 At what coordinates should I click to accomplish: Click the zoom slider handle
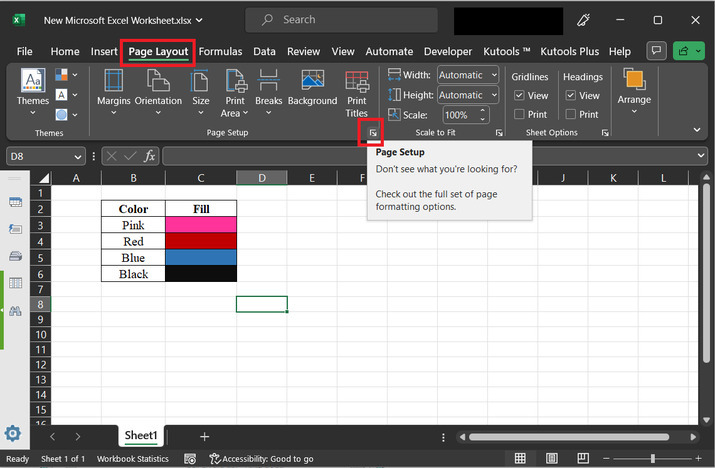[653, 458]
